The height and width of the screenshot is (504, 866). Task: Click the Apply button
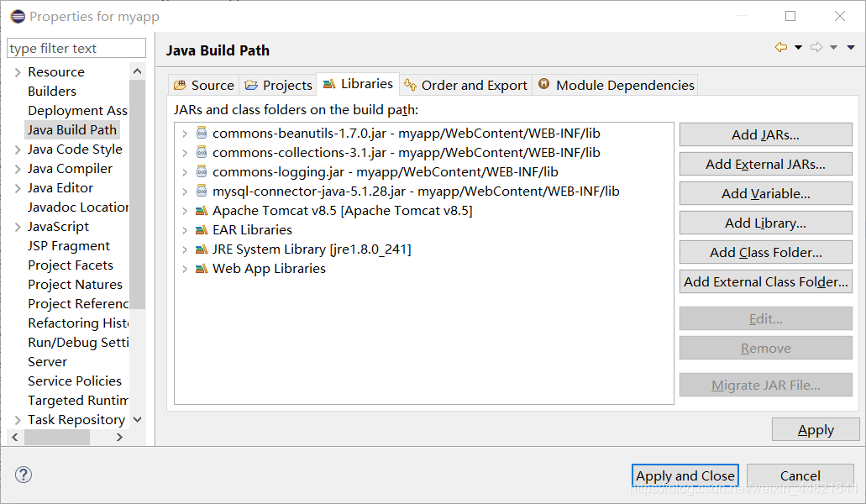816,429
